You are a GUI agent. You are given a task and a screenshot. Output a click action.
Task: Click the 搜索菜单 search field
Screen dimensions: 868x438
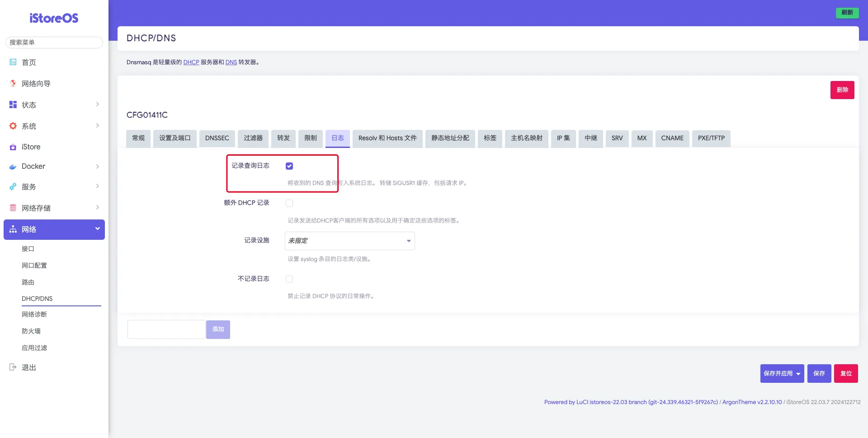pos(54,43)
